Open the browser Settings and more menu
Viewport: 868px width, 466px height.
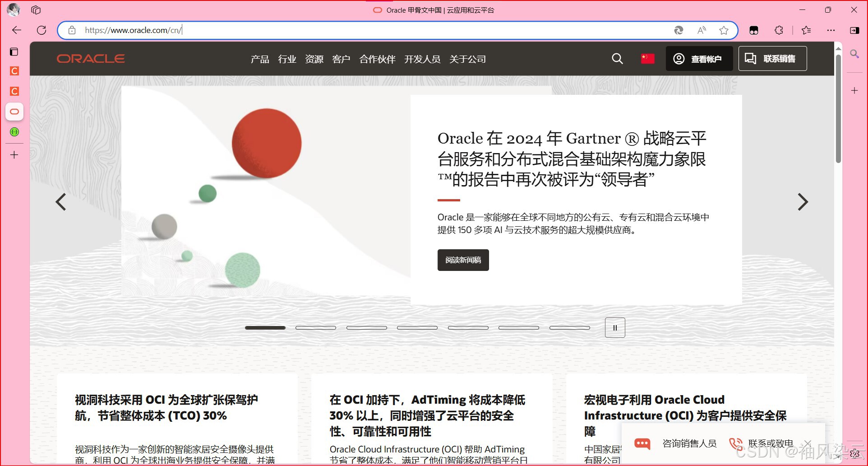coord(831,30)
